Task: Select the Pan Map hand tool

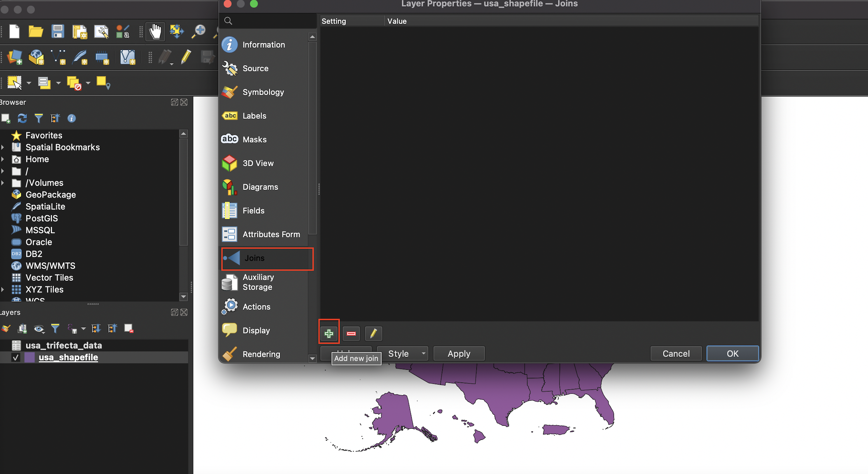Action: 155,32
